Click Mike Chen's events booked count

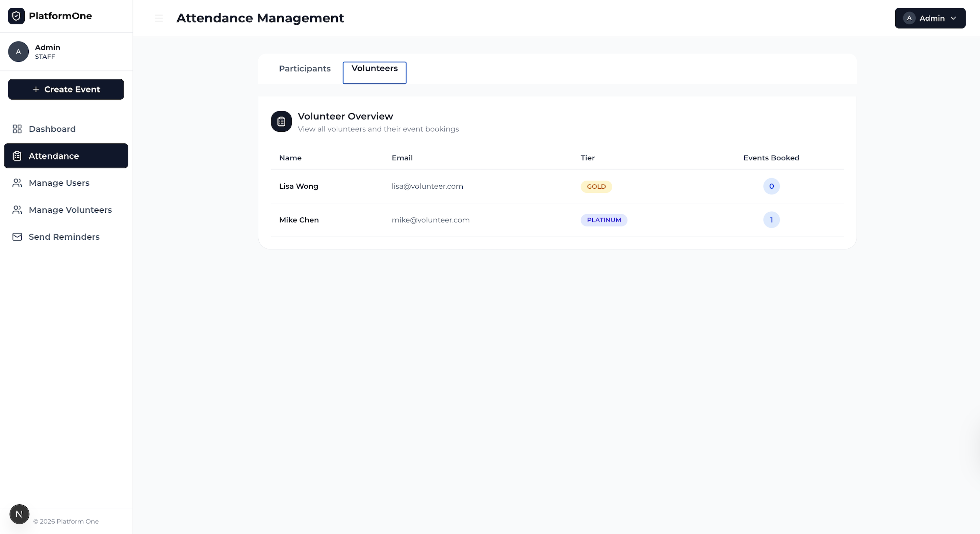click(771, 220)
